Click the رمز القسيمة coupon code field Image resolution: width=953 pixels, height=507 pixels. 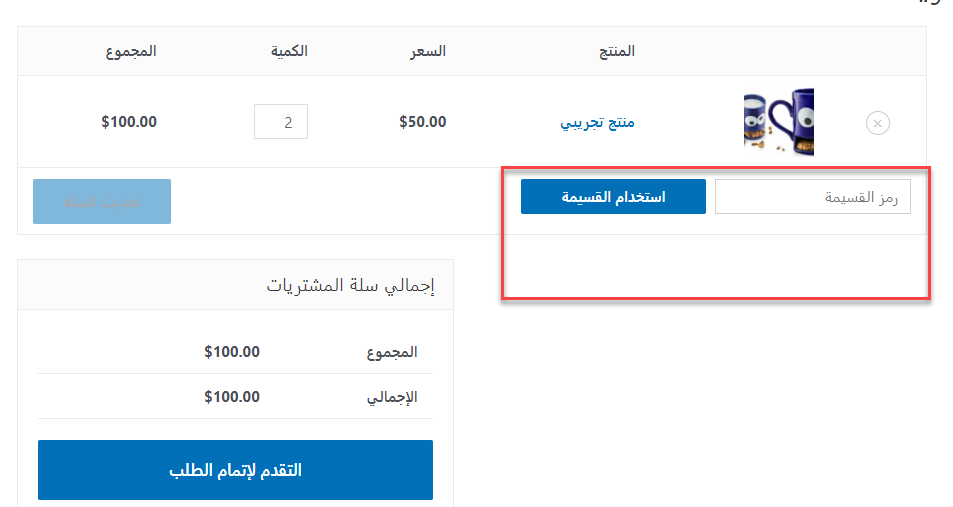point(812,197)
